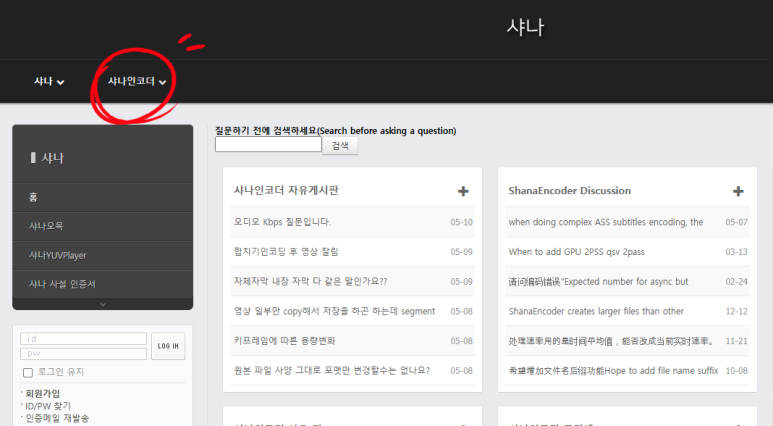This screenshot has height=426, width=773.
Task: Open the post '합치기인코딩 후 영상 잘림'
Action: (286, 251)
